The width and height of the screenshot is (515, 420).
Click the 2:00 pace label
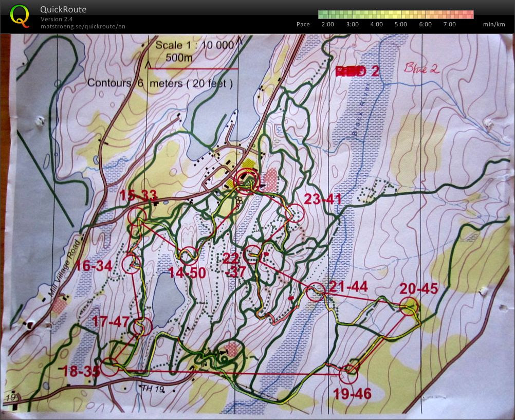pos(328,24)
